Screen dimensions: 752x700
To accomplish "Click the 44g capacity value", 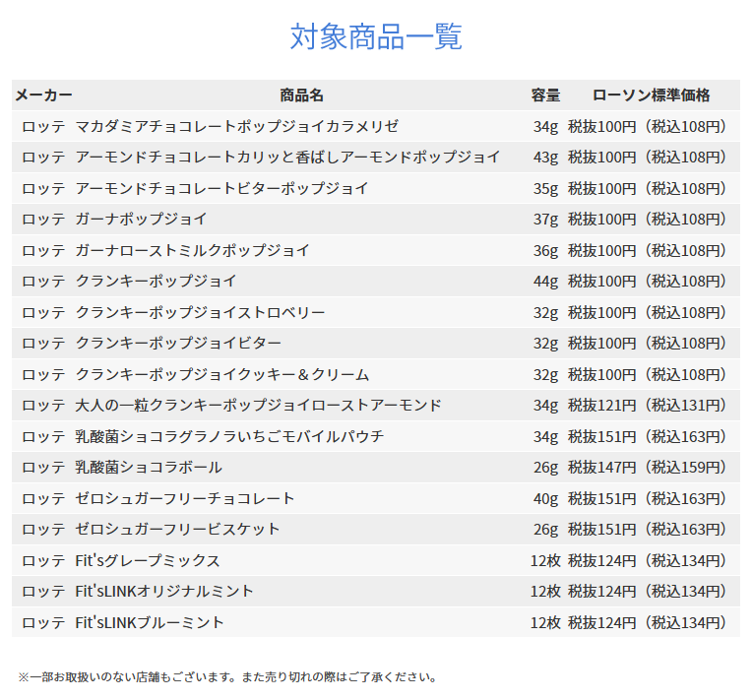I will (545, 281).
